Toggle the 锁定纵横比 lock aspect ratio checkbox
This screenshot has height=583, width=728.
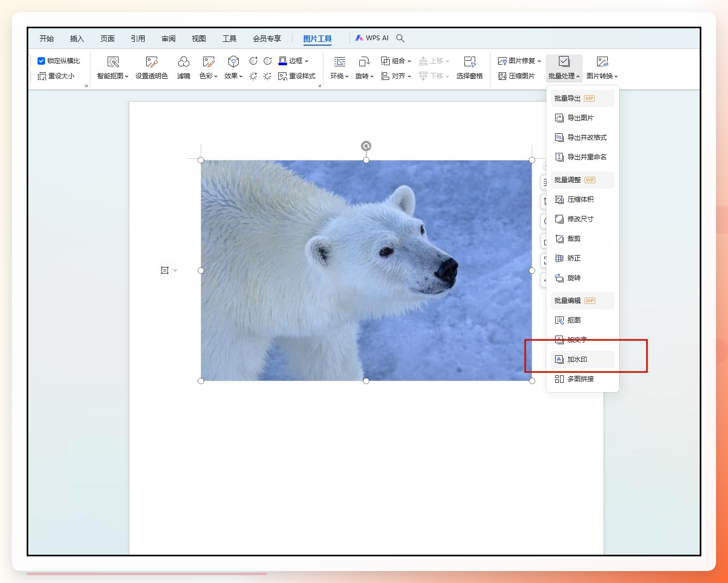(x=41, y=61)
